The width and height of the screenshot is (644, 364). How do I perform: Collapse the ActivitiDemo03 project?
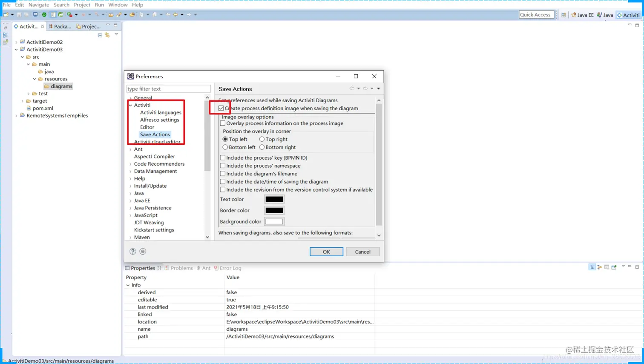coord(17,49)
